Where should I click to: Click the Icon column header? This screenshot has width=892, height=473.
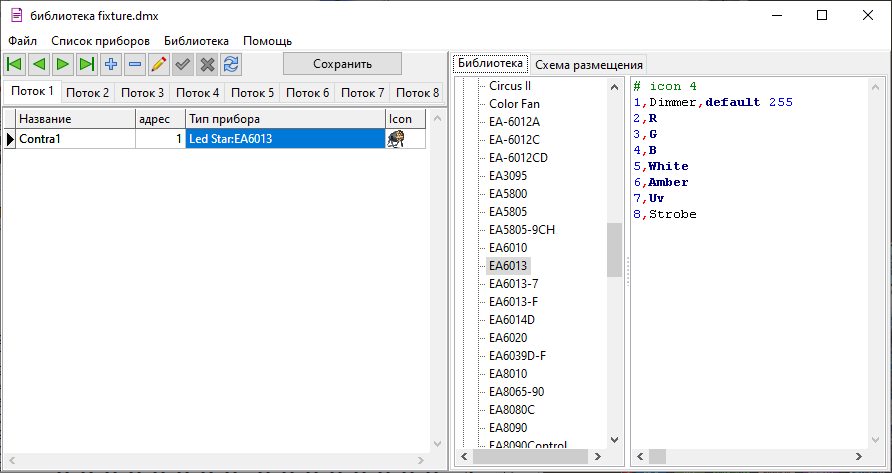[405, 119]
